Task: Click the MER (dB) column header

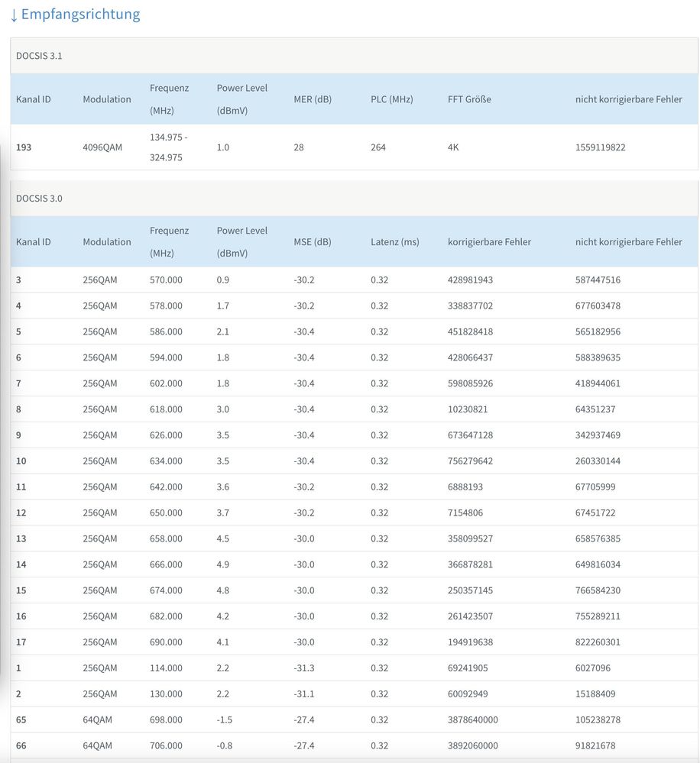Action: pyautogui.click(x=313, y=99)
